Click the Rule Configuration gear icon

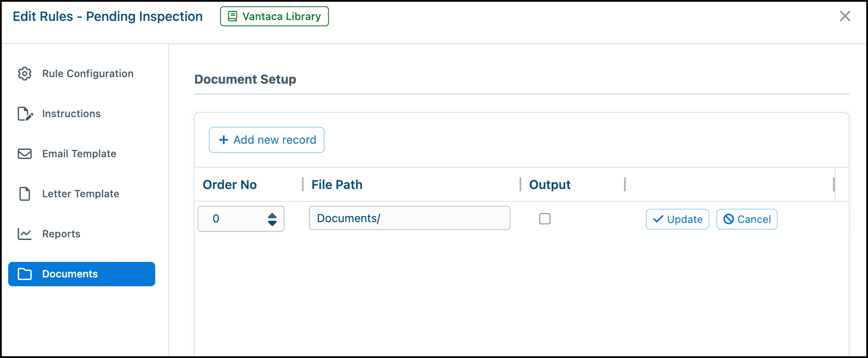(x=25, y=74)
